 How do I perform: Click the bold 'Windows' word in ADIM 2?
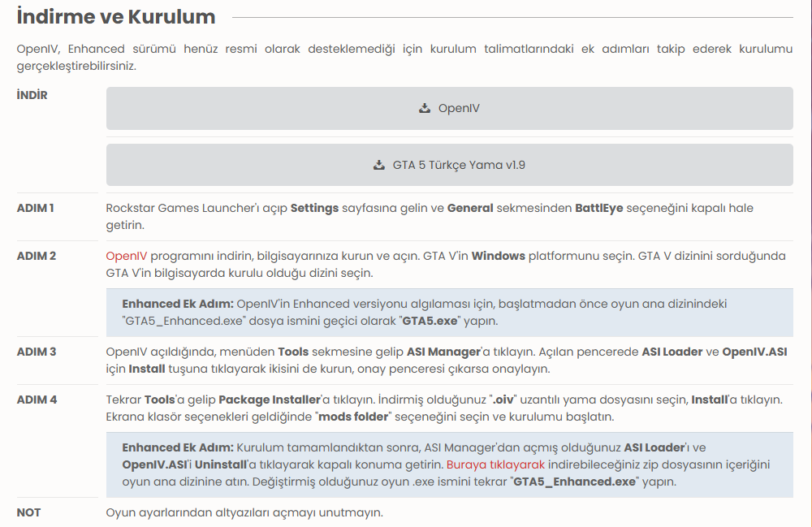[x=499, y=256]
